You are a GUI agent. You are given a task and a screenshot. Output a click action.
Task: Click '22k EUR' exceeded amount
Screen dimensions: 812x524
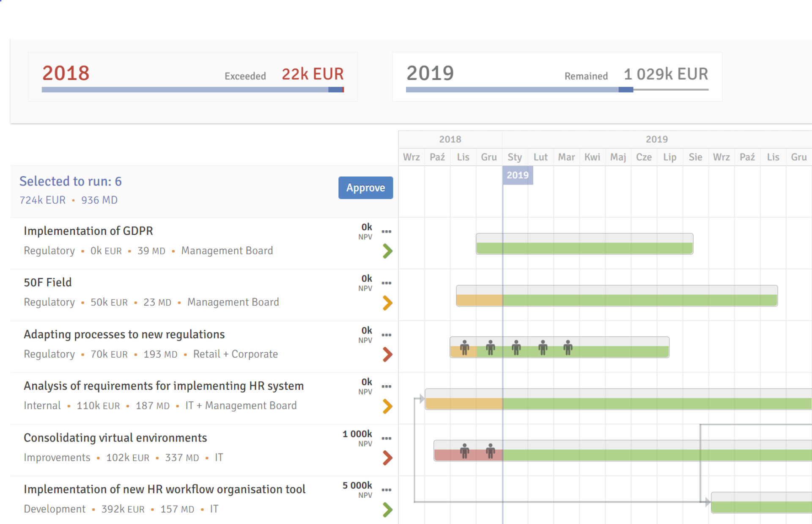pos(313,74)
